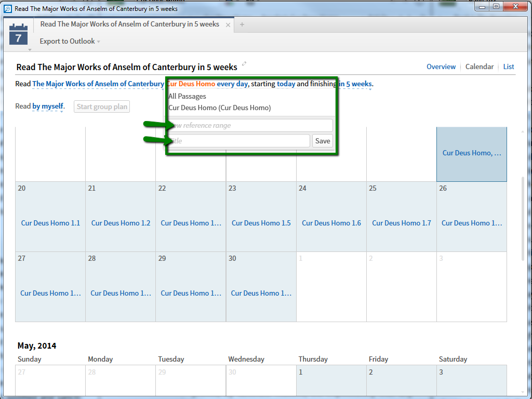Open the Cur Deus Homo 1.2 reading
Image resolution: width=532 pixels, height=399 pixels.
pyautogui.click(x=121, y=223)
